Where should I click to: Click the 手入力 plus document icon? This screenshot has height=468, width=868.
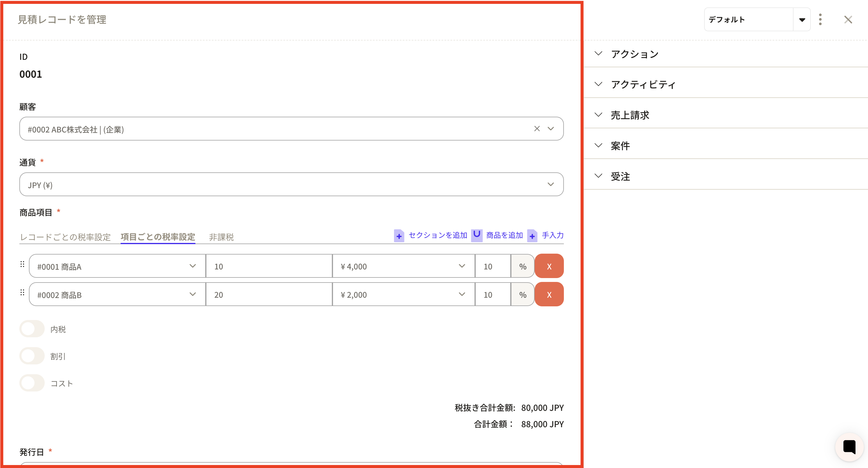click(532, 236)
